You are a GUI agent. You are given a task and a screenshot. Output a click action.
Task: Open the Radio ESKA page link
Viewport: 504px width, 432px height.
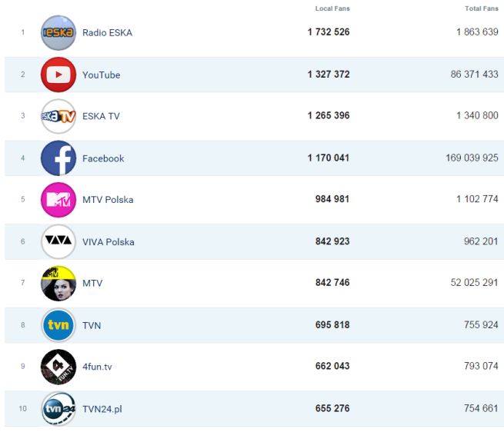(x=107, y=33)
